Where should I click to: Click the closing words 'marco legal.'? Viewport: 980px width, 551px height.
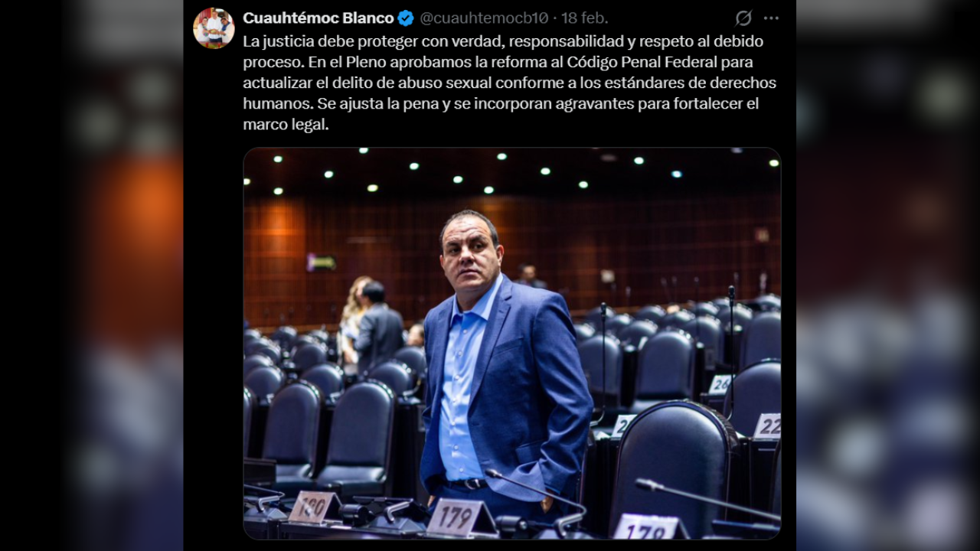[286, 124]
